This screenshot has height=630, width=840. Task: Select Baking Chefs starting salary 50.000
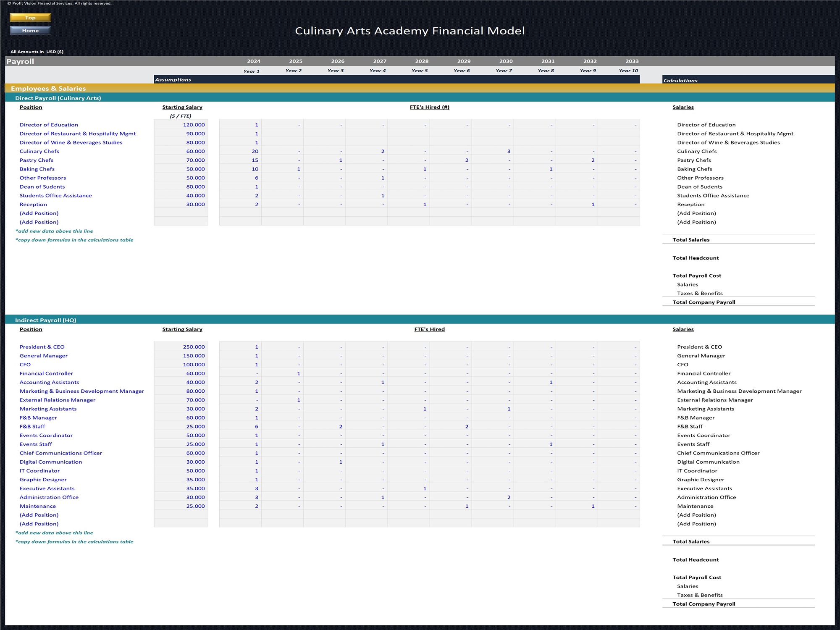[x=181, y=169]
